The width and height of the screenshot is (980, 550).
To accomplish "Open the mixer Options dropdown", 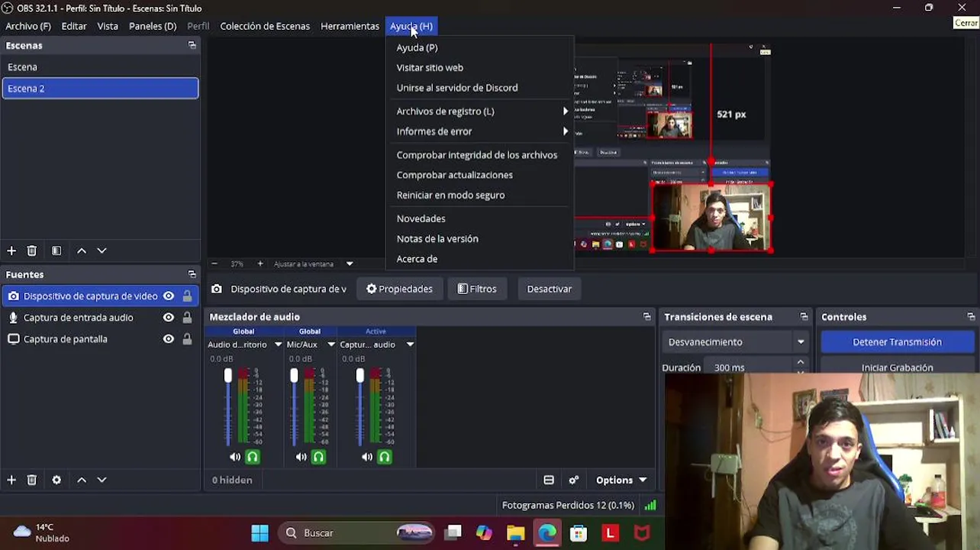I will tap(621, 480).
